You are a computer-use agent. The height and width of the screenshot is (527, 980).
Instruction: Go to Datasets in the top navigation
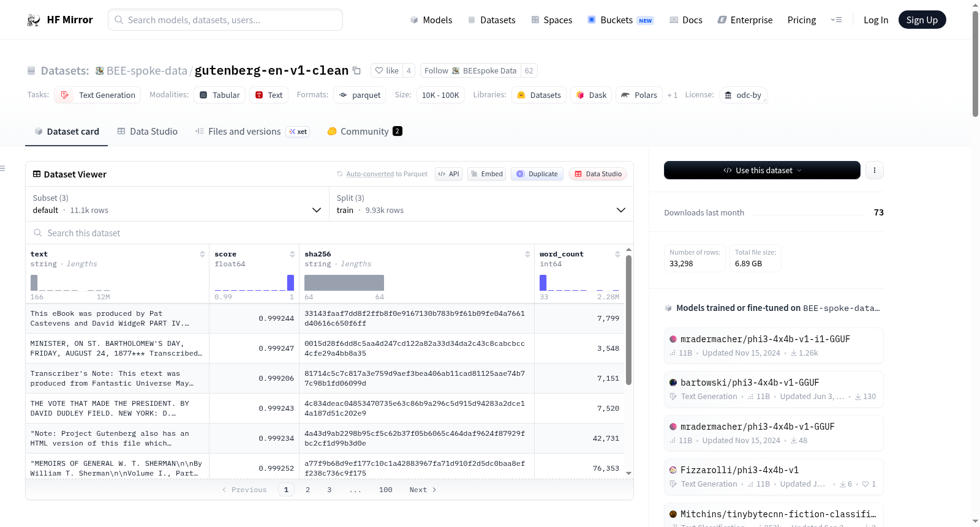click(x=492, y=20)
